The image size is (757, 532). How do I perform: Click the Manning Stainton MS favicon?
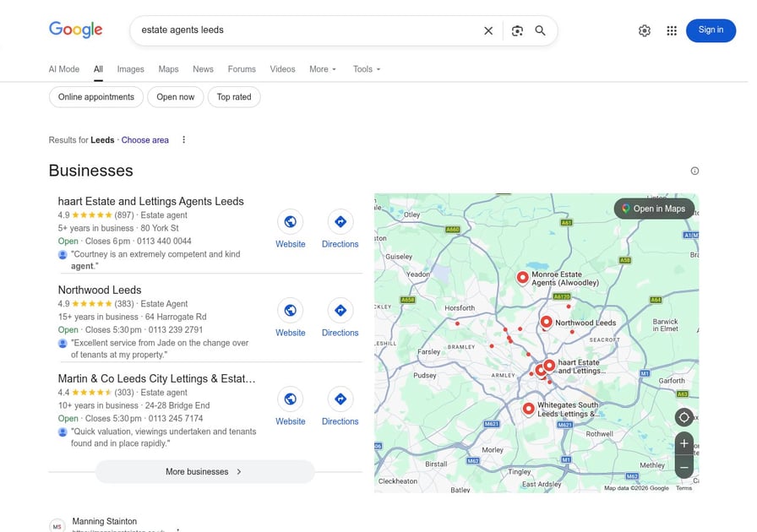click(x=57, y=526)
